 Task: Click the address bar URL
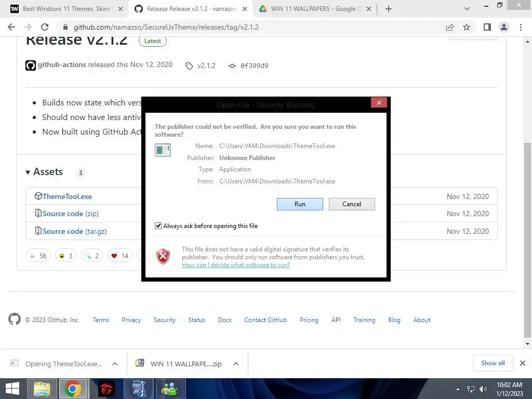(166, 27)
